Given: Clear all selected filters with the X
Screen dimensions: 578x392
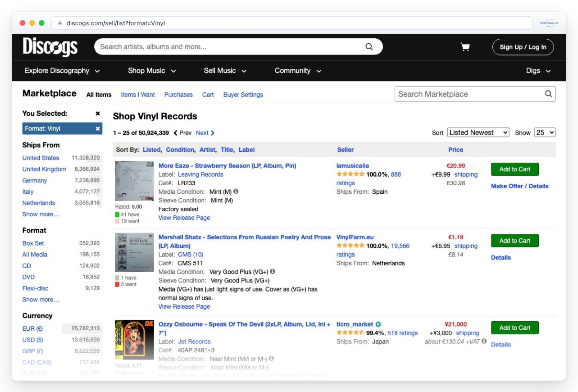Looking at the screenshot, I should (x=98, y=113).
